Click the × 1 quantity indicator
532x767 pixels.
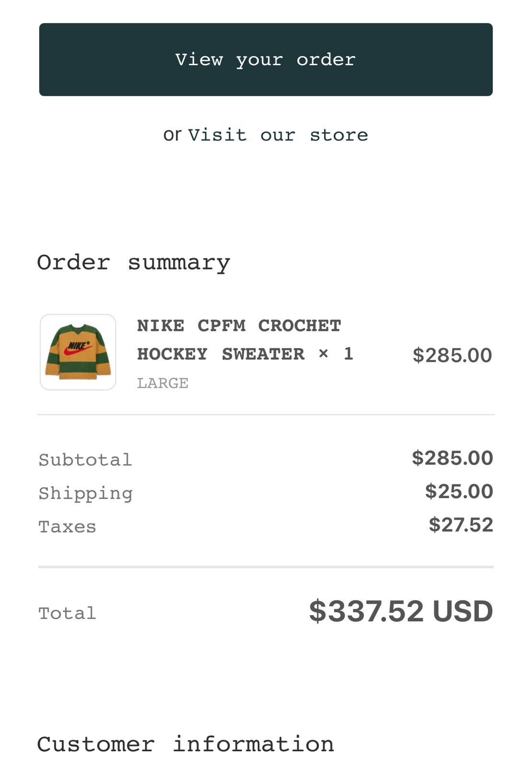(336, 354)
